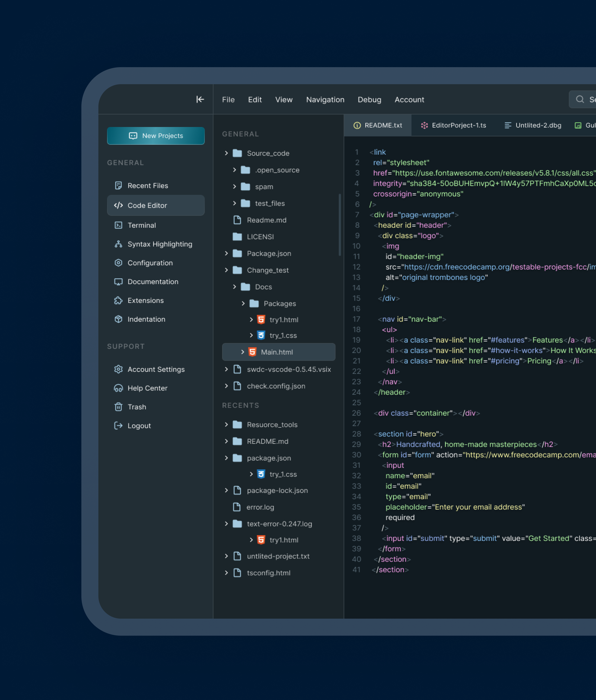Select the Untlited-2.dbg tab
The height and width of the screenshot is (700, 596).
pyautogui.click(x=532, y=125)
